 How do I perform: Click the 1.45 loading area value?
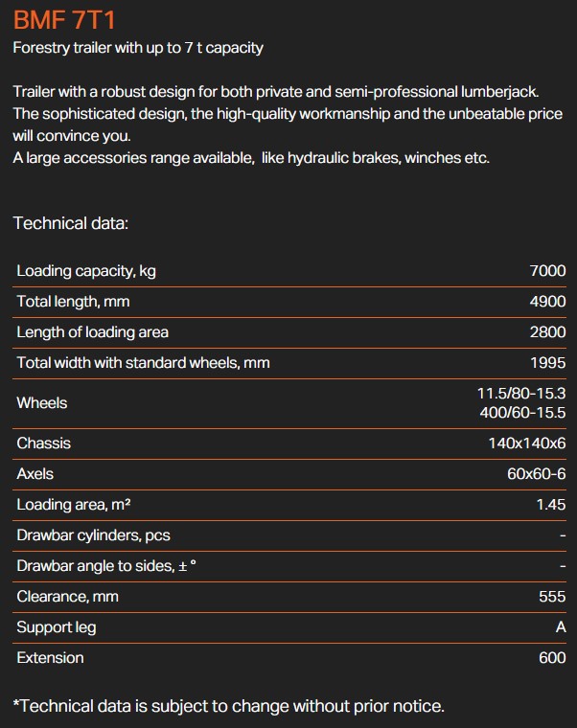(550, 505)
